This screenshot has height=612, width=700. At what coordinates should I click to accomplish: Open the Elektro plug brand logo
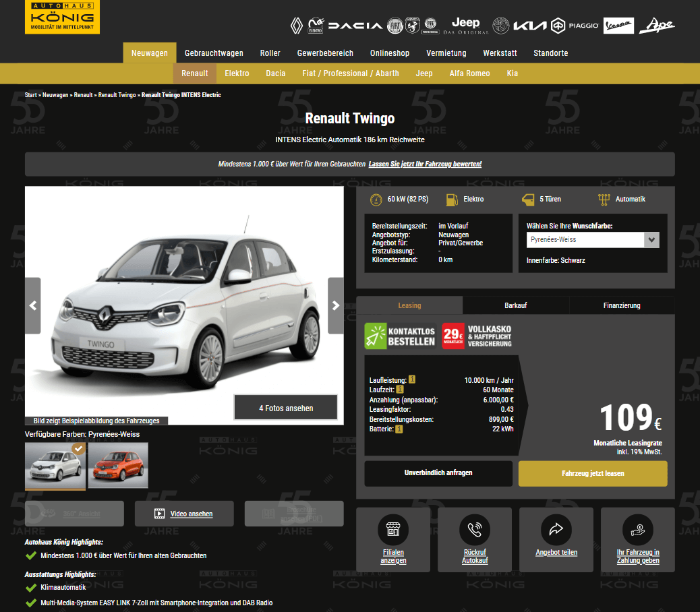[316, 26]
